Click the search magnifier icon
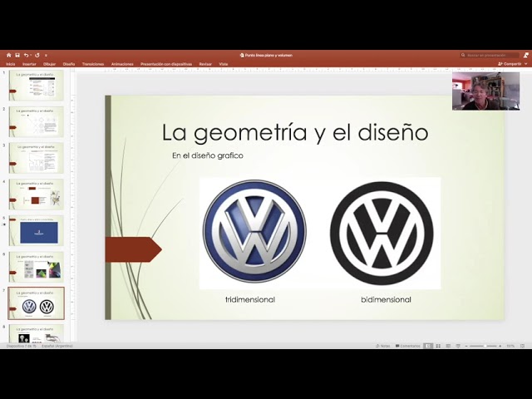Image resolution: width=532 pixels, height=399 pixels. 463,55
